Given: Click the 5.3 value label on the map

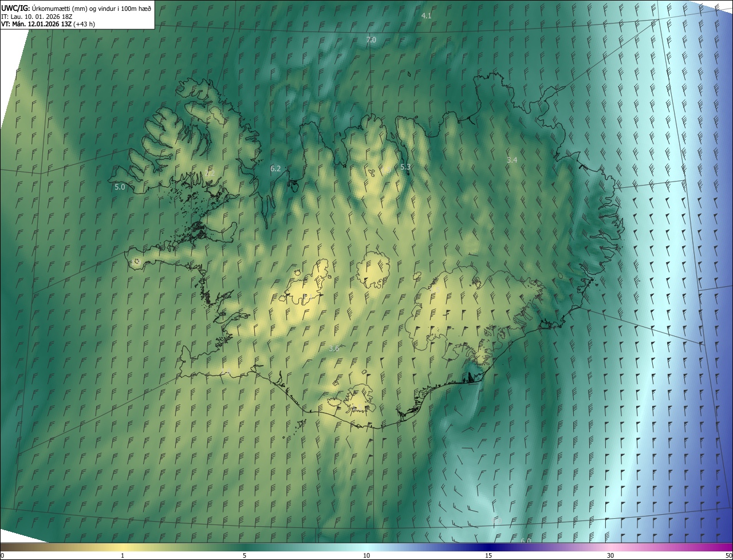Looking at the screenshot, I should (405, 167).
